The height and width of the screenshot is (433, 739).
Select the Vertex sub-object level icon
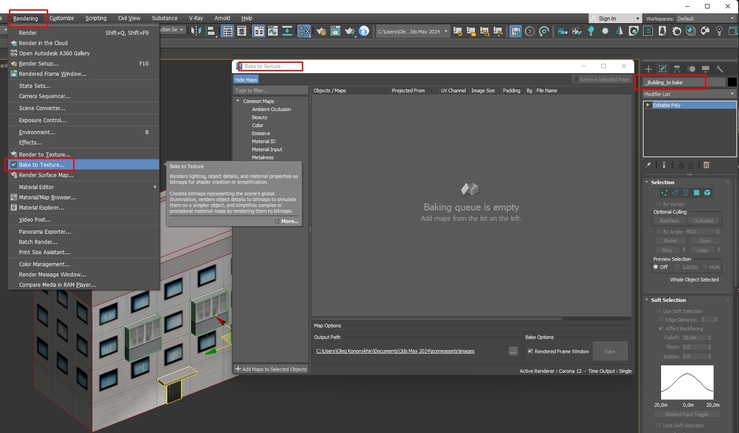pyautogui.click(x=664, y=193)
